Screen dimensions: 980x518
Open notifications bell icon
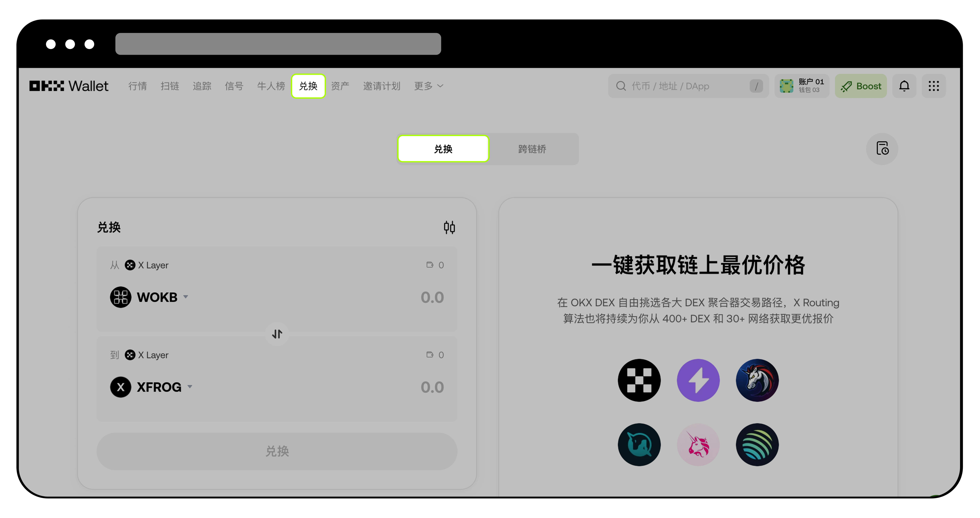coord(904,86)
